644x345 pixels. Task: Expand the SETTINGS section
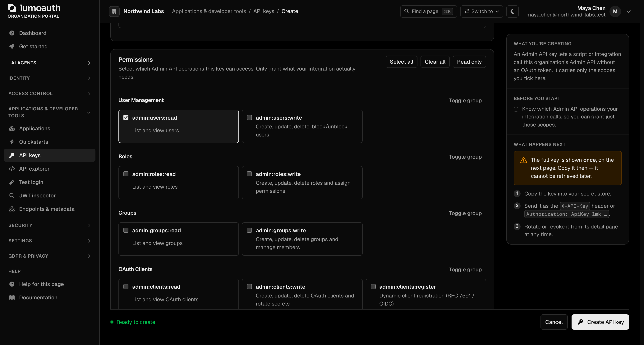49,241
